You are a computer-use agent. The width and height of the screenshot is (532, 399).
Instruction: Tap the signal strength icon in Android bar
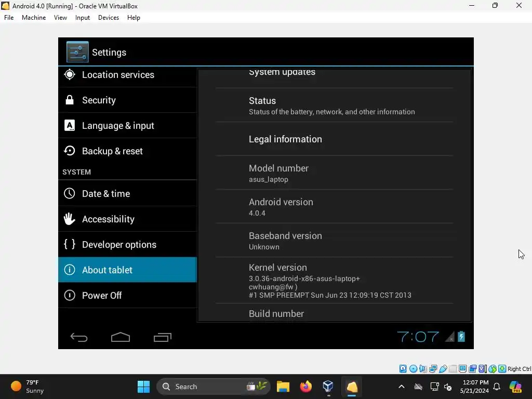click(450, 337)
